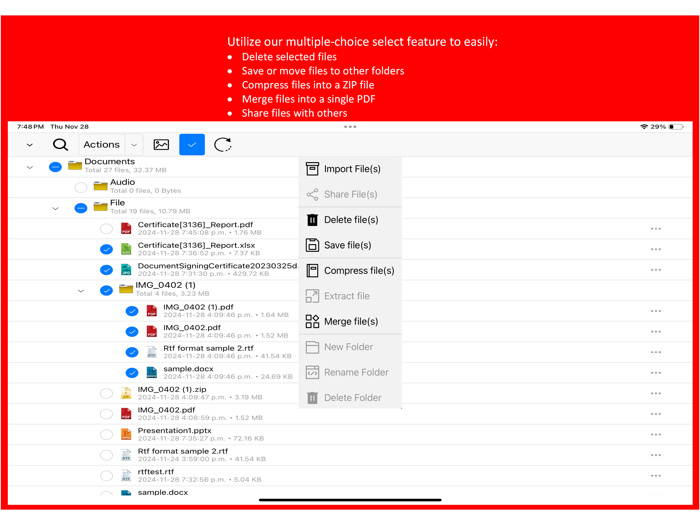Open the search magnifier tool
Viewport: 700px width, 525px height.
pos(60,145)
